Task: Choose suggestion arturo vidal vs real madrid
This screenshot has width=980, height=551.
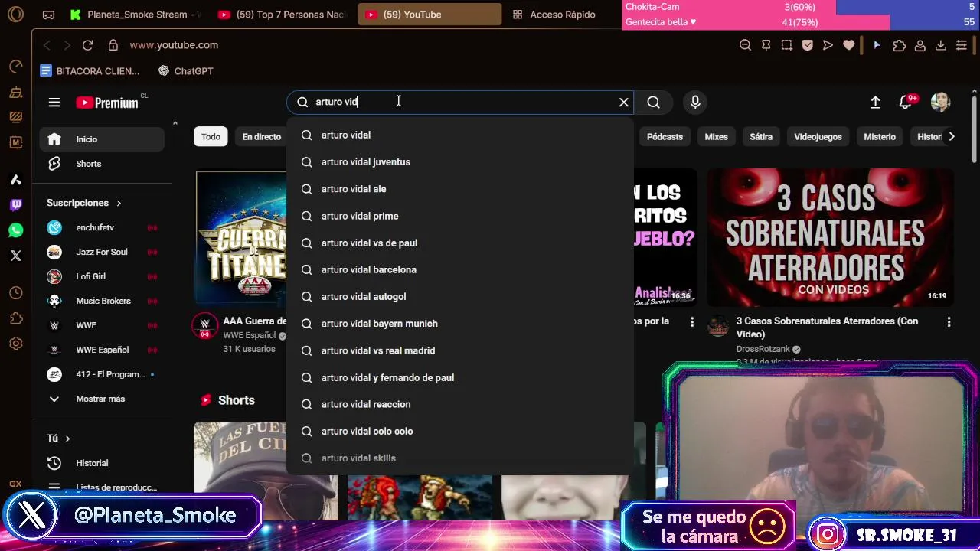Action: click(460, 350)
